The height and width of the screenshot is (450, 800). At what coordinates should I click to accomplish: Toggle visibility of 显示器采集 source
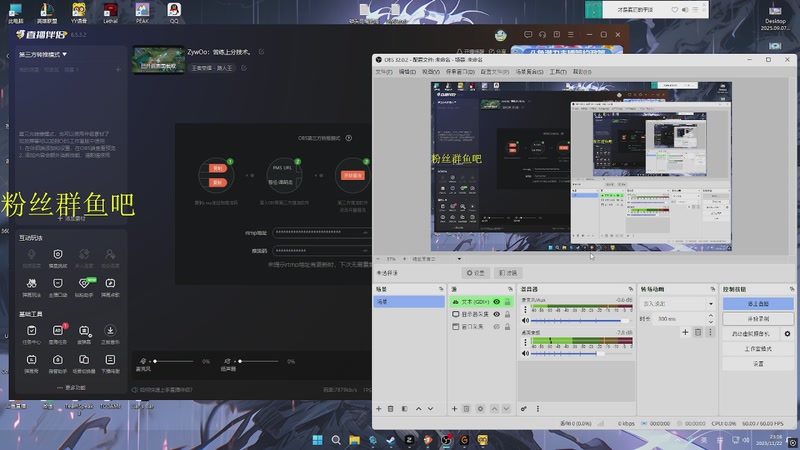tap(496, 314)
